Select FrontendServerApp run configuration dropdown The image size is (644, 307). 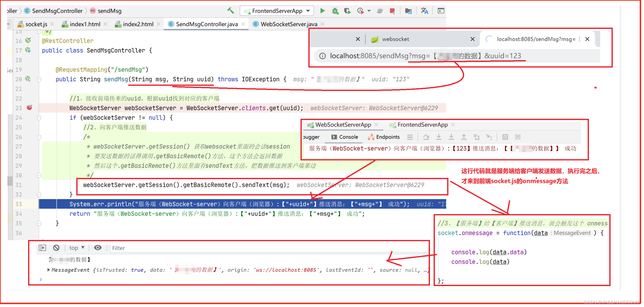[276, 11]
